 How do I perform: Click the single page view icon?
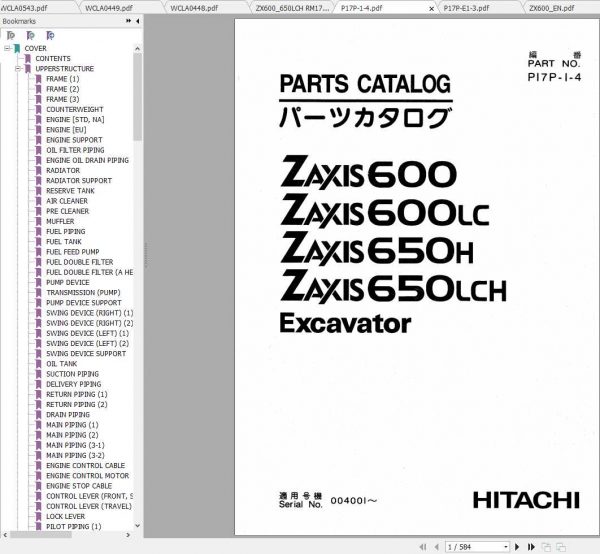point(547,547)
